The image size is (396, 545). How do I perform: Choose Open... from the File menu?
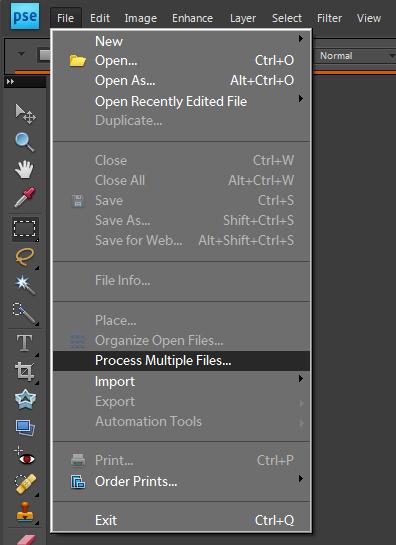click(x=181, y=61)
